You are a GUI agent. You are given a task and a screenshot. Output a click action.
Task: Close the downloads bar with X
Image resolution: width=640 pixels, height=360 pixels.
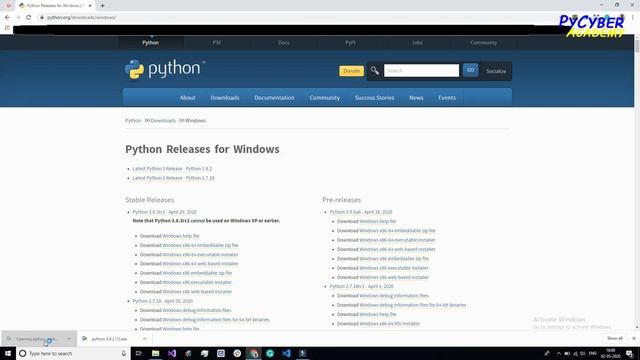[634, 338]
